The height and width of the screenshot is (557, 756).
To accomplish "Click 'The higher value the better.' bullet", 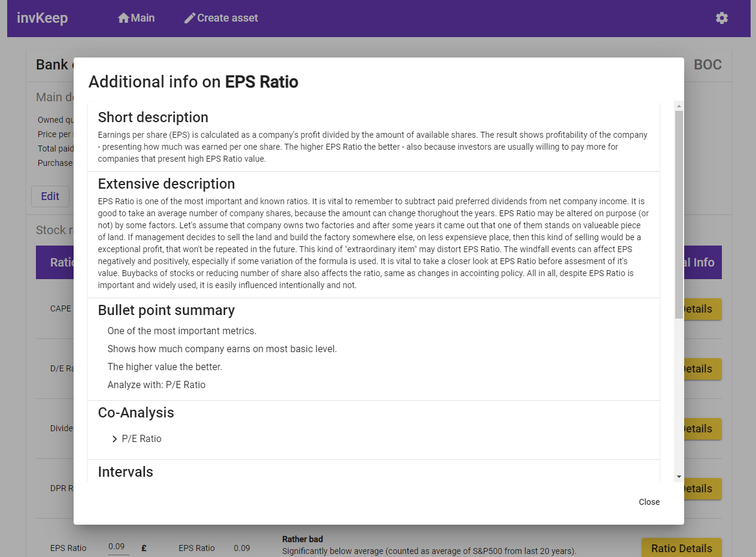I will point(165,367).
